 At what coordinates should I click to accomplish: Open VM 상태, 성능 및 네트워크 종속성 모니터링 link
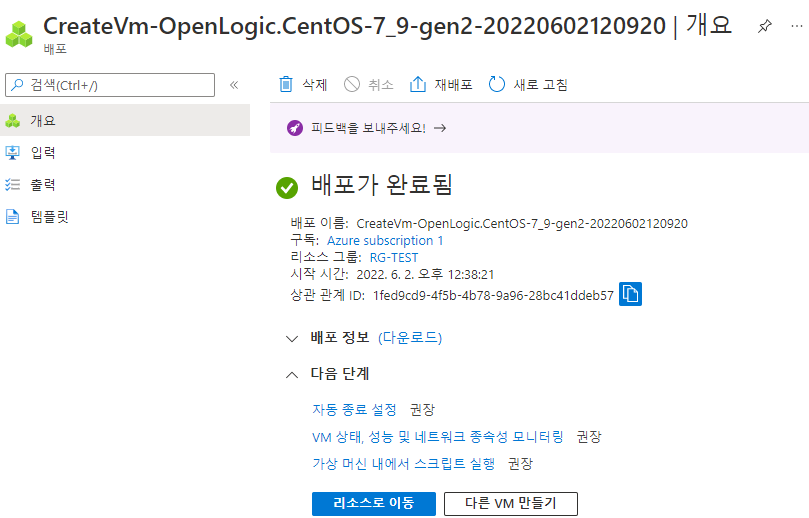point(438,437)
